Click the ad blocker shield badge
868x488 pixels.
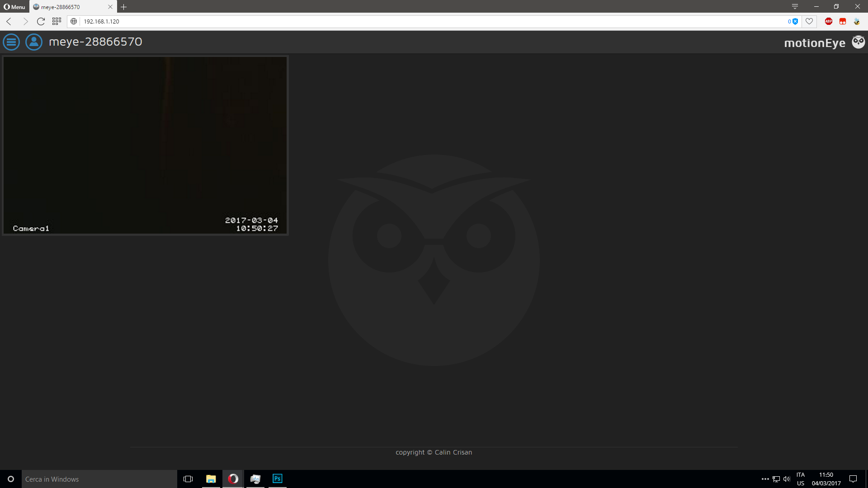point(793,21)
